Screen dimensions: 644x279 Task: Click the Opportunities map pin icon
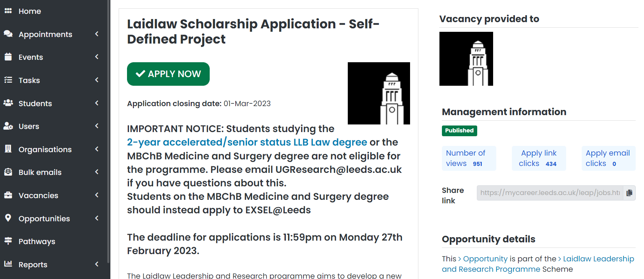[x=8, y=218]
